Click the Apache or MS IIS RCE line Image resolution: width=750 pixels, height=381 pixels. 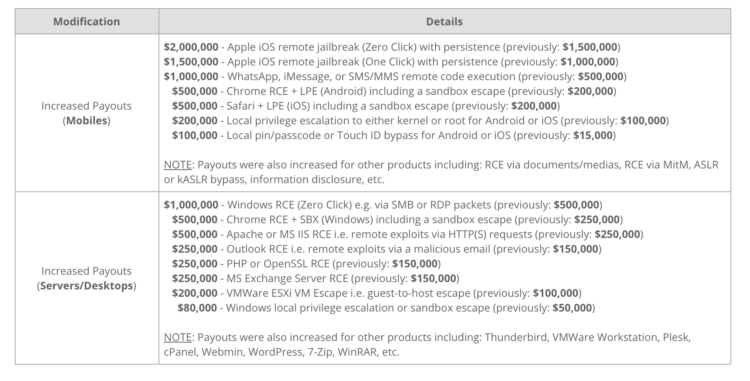(x=408, y=235)
